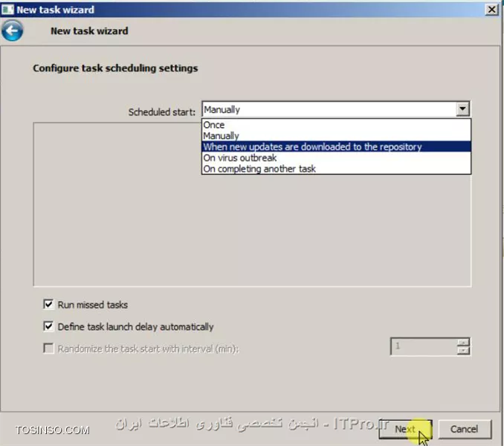The width and height of the screenshot is (504, 446).
Task: Select 'On virus outbreak' option
Action: (x=336, y=158)
